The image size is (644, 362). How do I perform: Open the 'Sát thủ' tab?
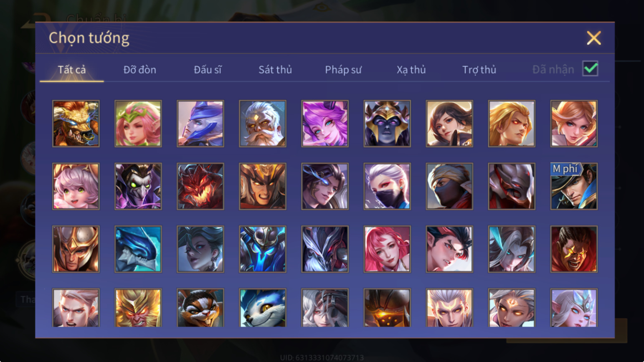click(275, 70)
